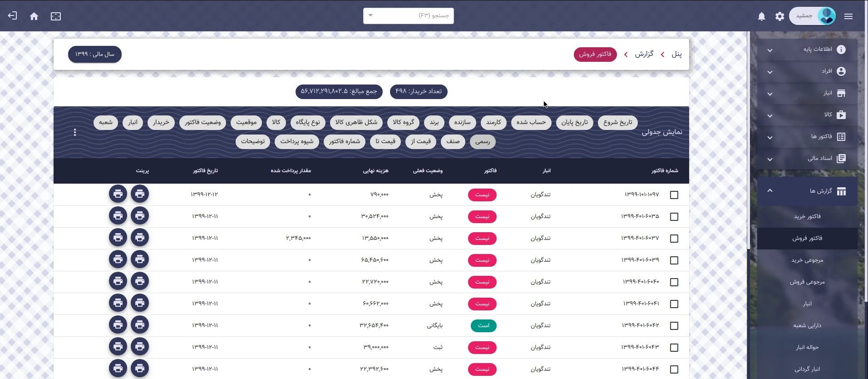Screen dimensions: 868x379
Task: Open settings via gear icon
Action: tap(779, 16)
